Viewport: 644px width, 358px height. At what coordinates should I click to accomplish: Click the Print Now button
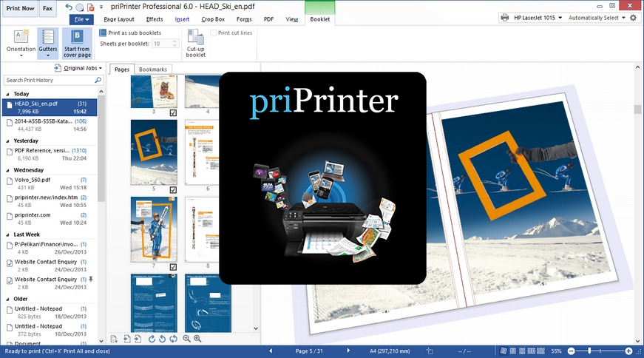click(20, 8)
